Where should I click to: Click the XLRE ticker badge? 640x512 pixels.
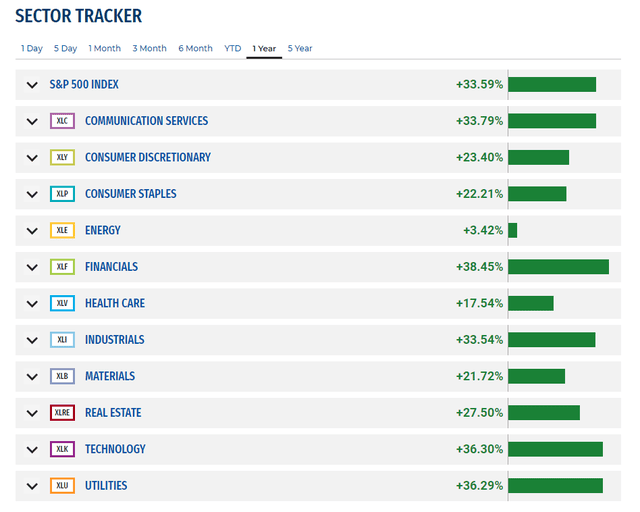[62, 413]
